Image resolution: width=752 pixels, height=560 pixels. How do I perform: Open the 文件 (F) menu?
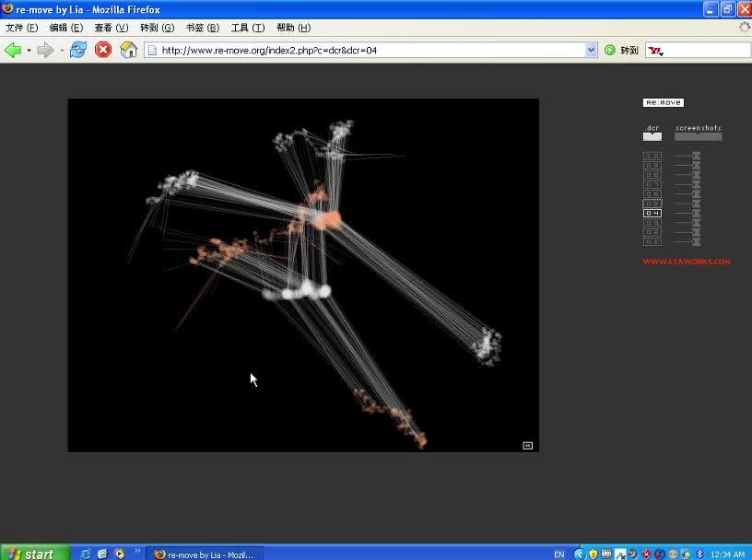tap(21, 28)
